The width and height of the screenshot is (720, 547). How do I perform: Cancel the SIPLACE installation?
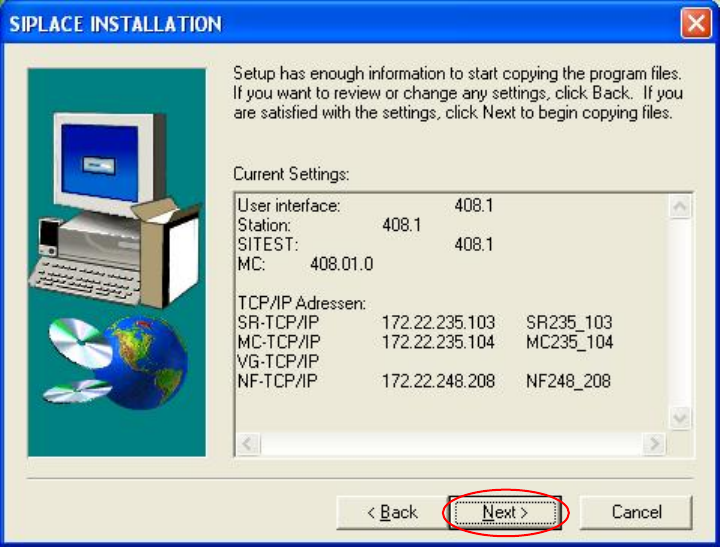point(636,512)
